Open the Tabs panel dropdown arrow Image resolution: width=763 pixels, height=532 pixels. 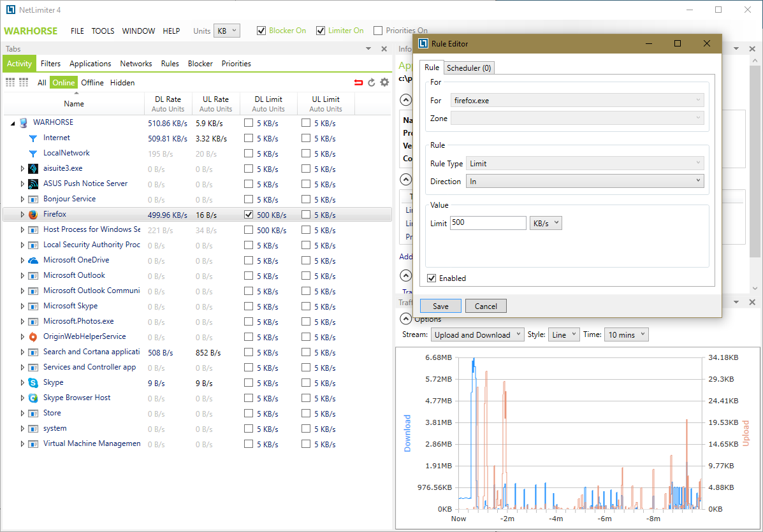click(x=368, y=48)
